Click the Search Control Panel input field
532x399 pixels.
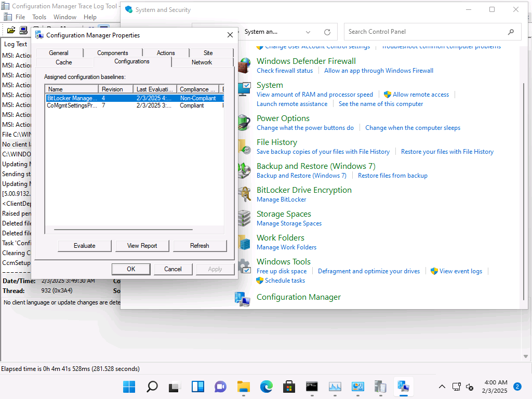click(x=423, y=32)
